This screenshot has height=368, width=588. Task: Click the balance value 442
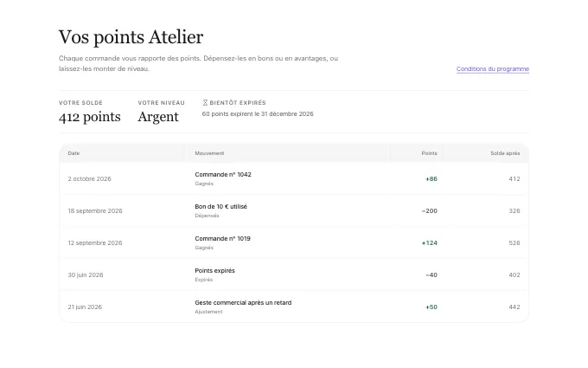(x=514, y=307)
